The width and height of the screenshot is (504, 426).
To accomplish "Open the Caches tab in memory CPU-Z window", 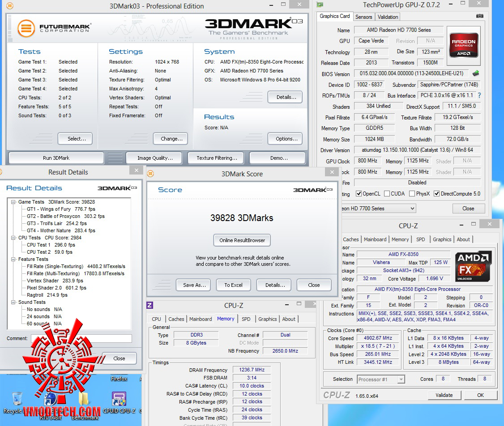I will tap(176, 319).
